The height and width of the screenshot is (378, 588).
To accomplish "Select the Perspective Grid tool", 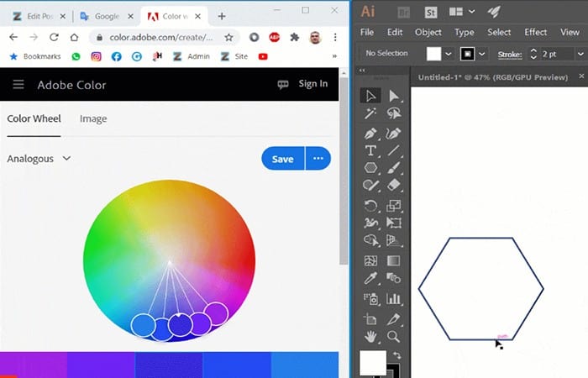I will click(x=393, y=240).
